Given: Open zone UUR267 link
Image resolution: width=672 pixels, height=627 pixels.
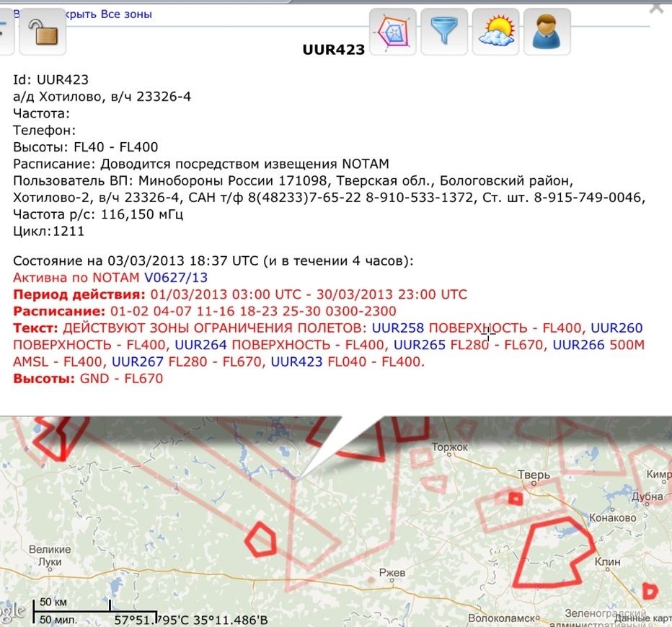Looking at the screenshot, I should [x=138, y=361].
